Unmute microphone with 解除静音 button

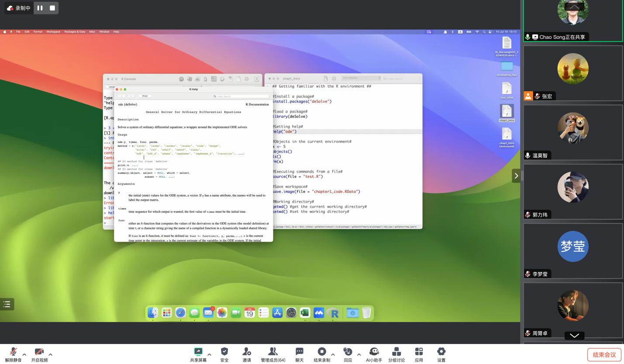(x=13, y=355)
